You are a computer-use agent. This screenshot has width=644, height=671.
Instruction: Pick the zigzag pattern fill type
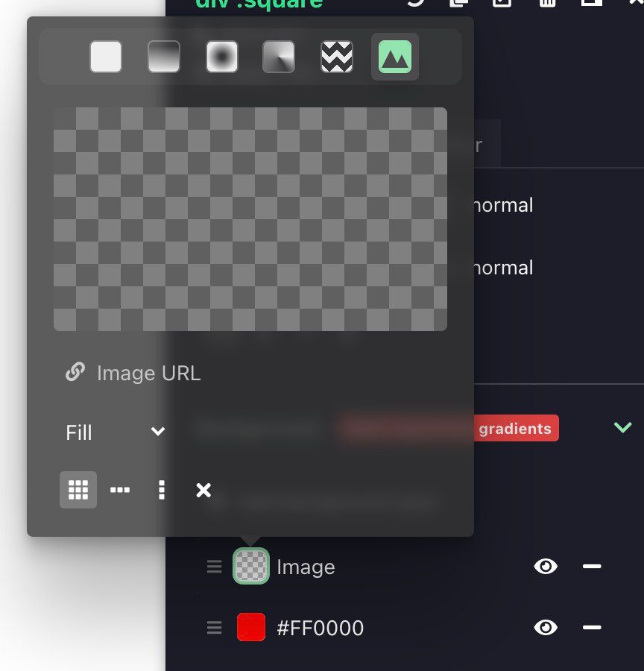click(337, 57)
